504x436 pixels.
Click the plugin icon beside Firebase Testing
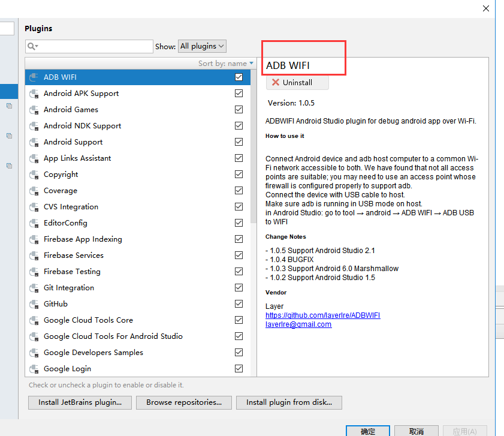[x=34, y=272]
